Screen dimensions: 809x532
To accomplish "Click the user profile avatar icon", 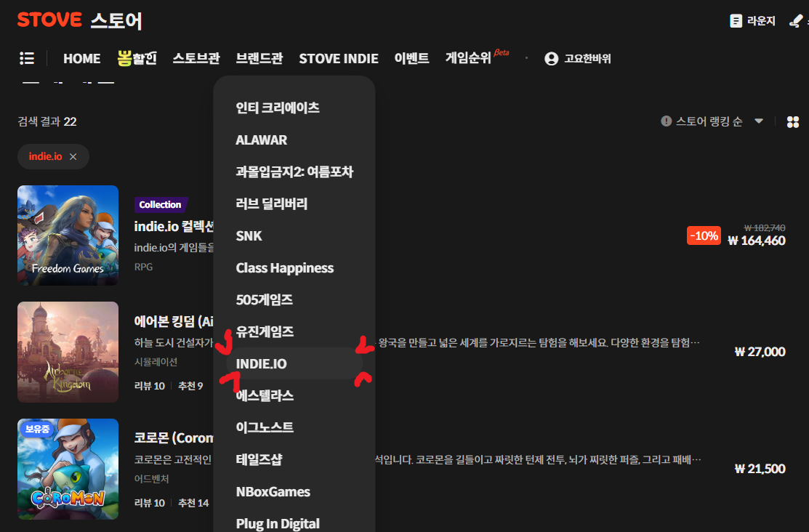I will click(x=551, y=59).
